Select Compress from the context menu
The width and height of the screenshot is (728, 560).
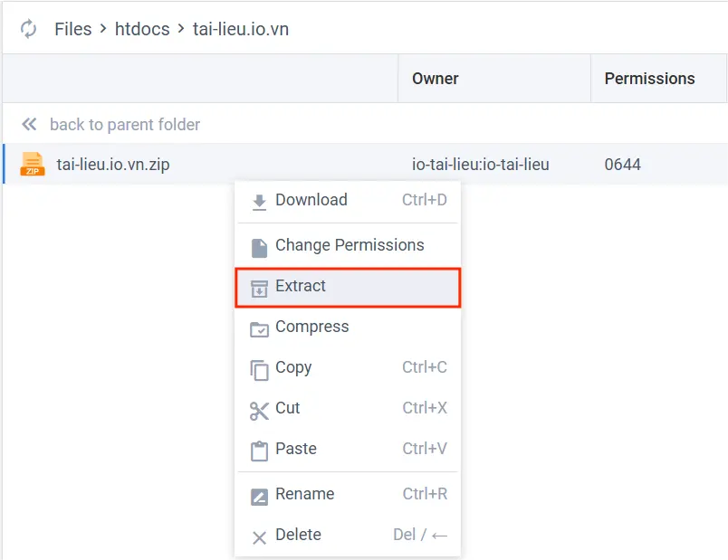pos(311,327)
